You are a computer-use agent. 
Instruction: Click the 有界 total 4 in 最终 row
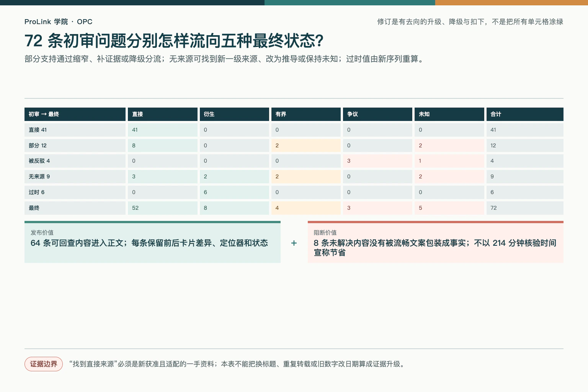tap(306, 208)
